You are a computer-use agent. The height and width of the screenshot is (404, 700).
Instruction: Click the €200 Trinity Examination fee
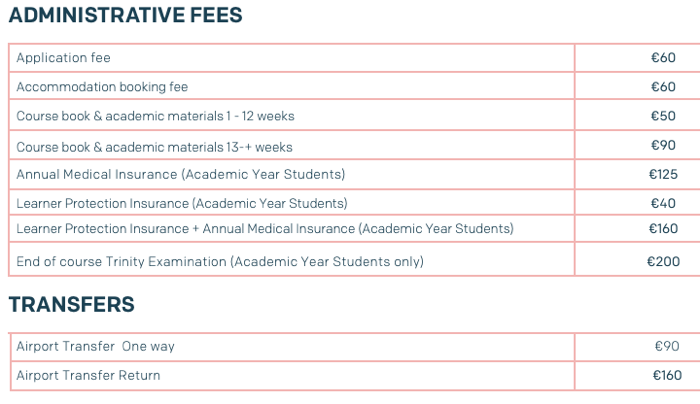(663, 262)
